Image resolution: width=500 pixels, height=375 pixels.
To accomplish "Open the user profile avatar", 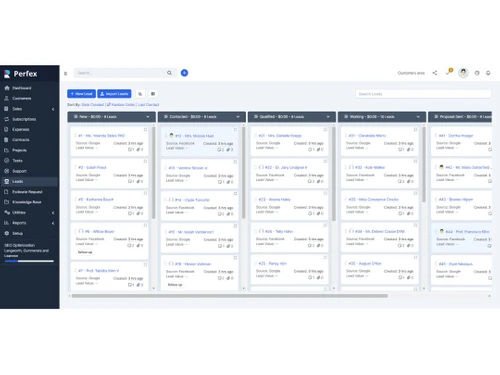I will (463, 73).
